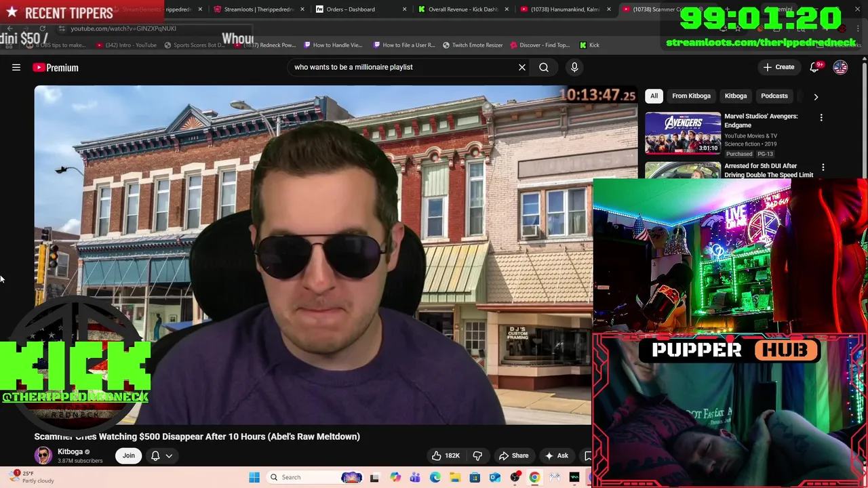Toggle Kitboga channel notification bell

pyautogui.click(x=155, y=455)
